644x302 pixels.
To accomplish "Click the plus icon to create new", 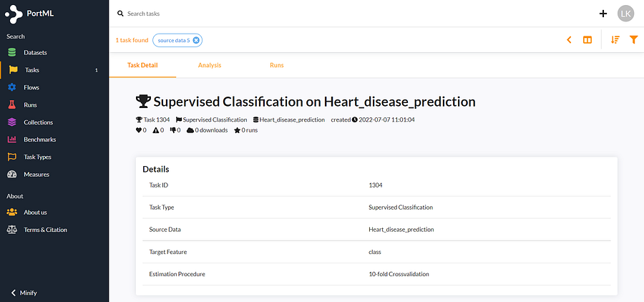I will (x=603, y=13).
